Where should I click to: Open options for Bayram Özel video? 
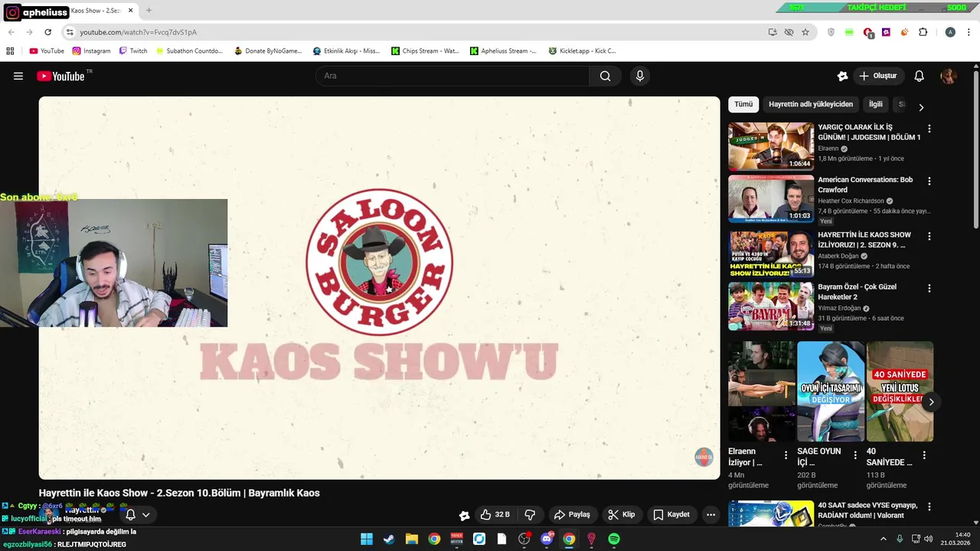[929, 289]
